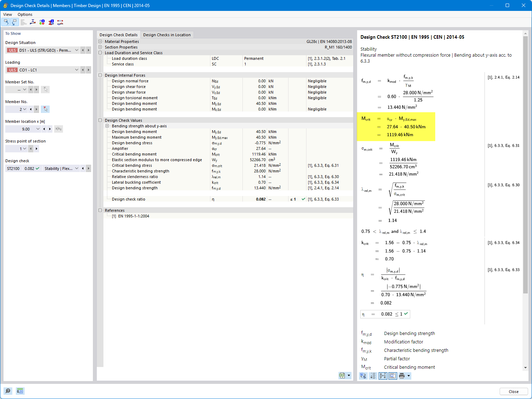
Task: Select the Load duration class row
Action: 228,58
